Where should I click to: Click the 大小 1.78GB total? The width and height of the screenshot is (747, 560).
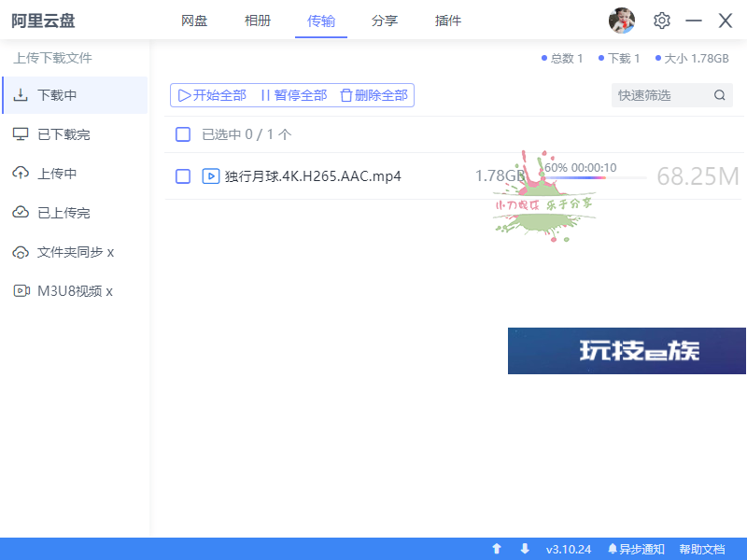pyautogui.click(x=692, y=58)
